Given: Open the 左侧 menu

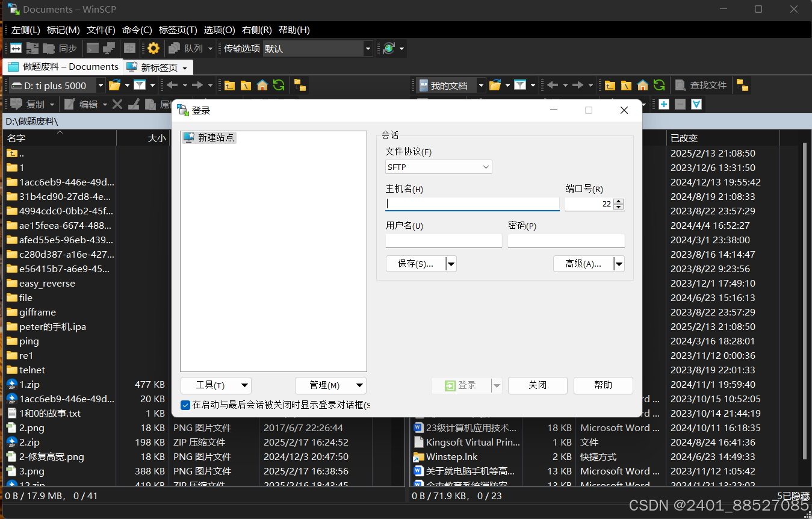Looking at the screenshot, I should pos(26,30).
